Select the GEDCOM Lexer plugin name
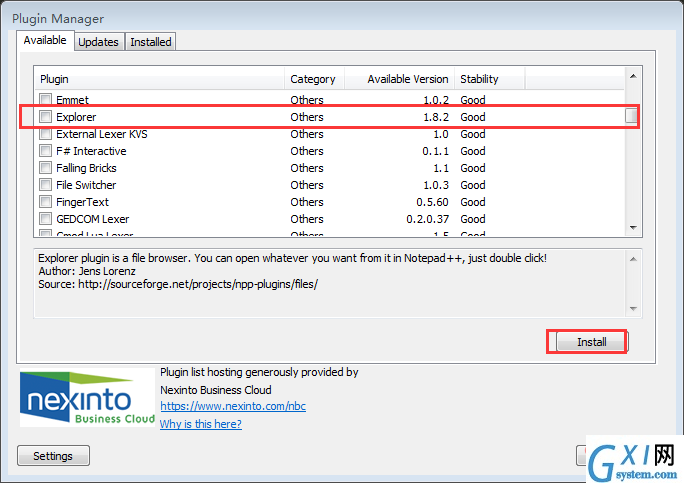This screenshot has width=684, height=483. click(92, 219)
